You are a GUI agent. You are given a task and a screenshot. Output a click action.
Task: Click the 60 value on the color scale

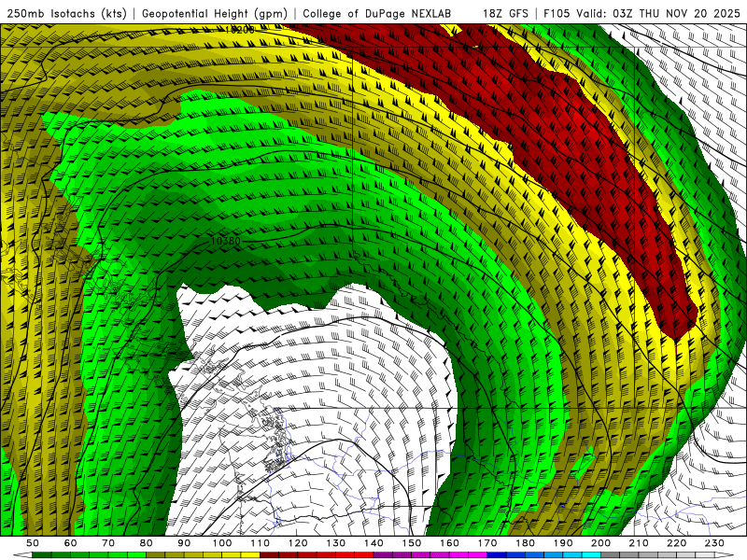[x=71, y=543]
